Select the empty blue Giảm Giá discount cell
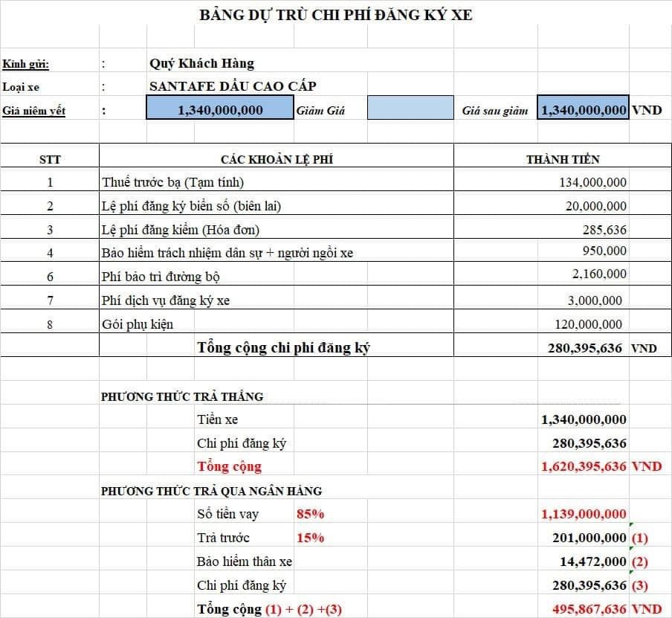Viewport: 672px width, 618px height. [x=410, y=109]
